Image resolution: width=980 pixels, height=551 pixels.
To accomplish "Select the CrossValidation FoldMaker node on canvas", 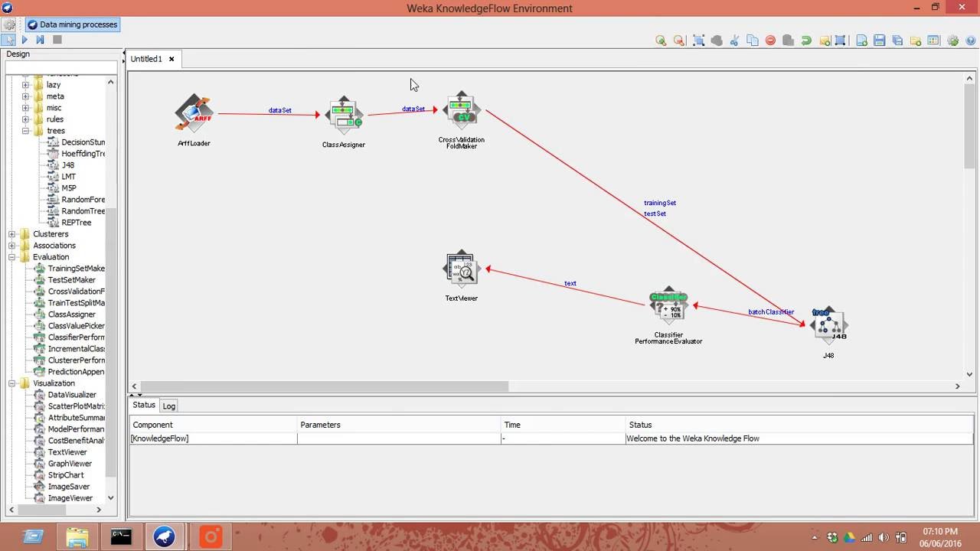I will [462, 111].
